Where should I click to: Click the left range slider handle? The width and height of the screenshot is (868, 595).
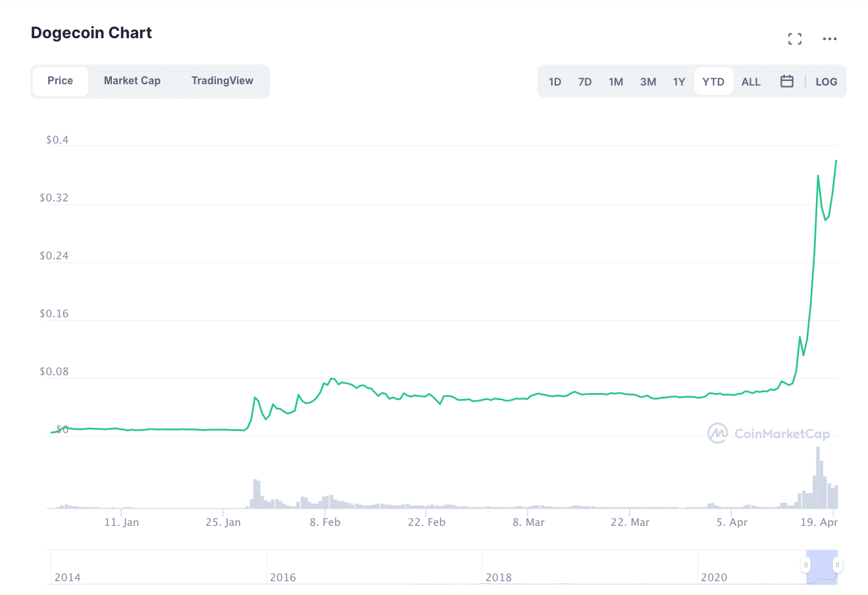805,565
